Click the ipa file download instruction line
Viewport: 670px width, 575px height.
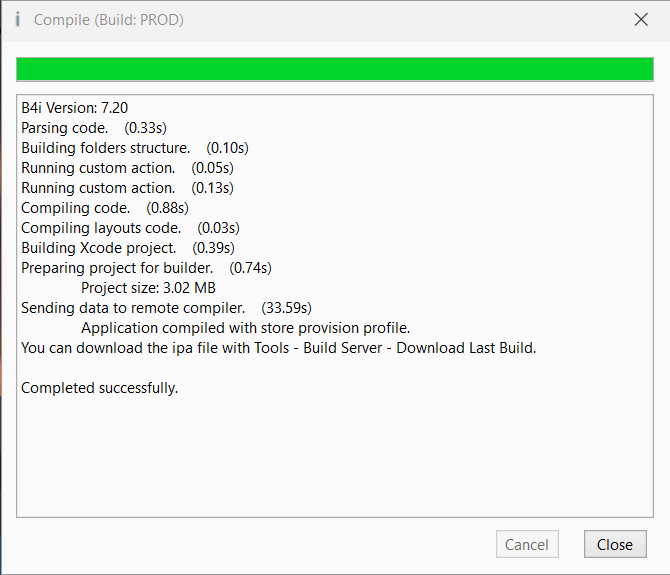click(278, 348)
